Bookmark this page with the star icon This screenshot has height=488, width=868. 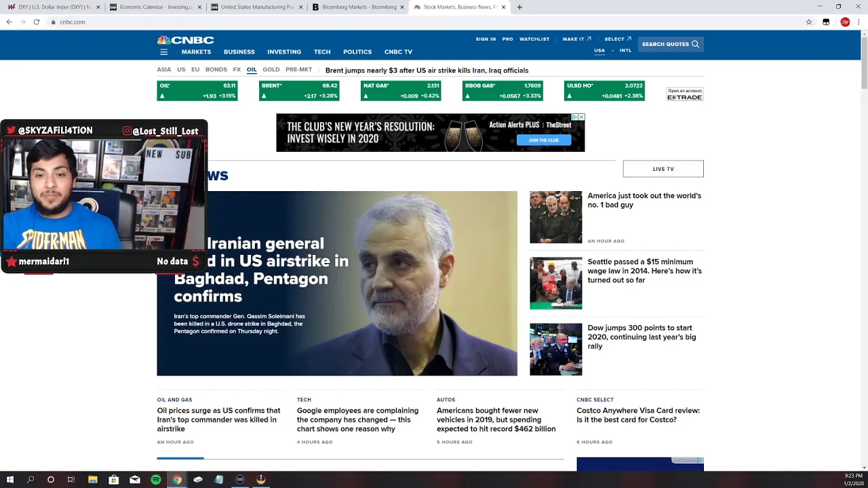click(x=809, y=22)
